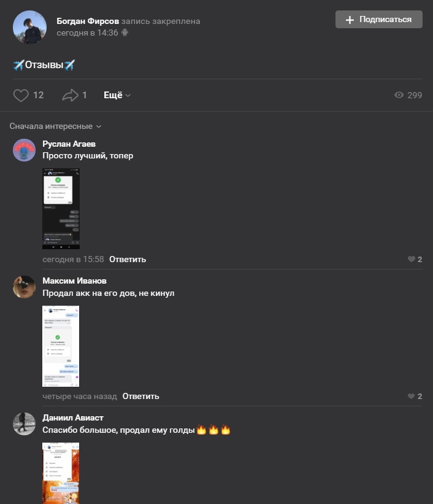Viewport: 433px width, 504px height.
Task: Click the Android device icon near timestamp
Action: (x=125, y=33)
